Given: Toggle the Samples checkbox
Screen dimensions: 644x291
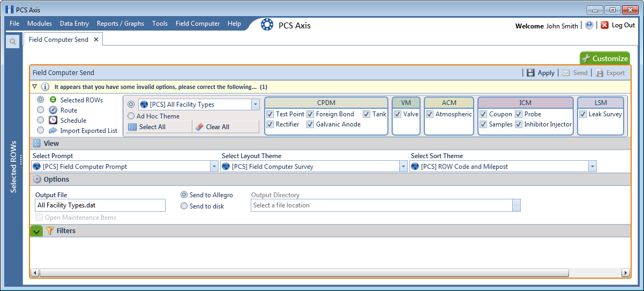Looking at the screenshot, I should (483, 124).
